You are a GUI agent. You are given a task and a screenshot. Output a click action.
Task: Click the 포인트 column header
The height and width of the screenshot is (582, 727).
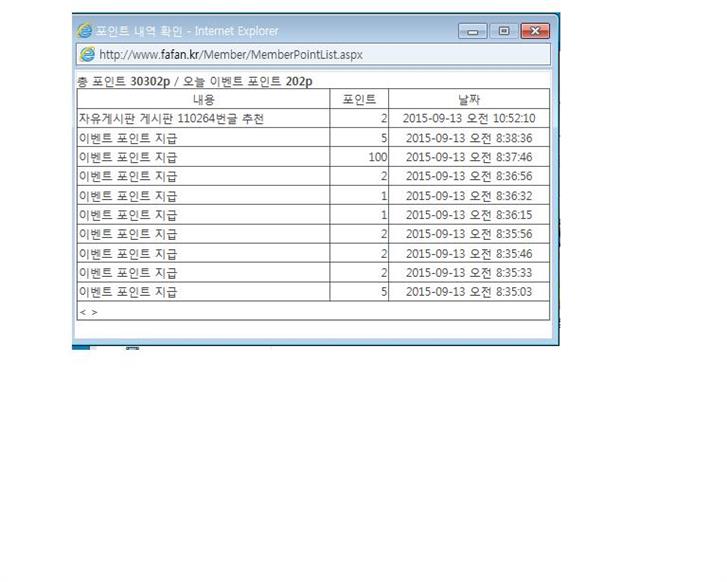click(359, 99)
